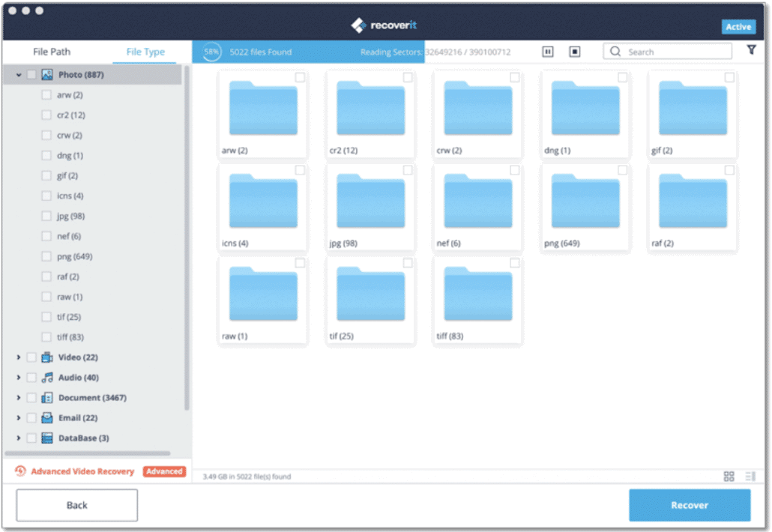Collapse the Photo (887) tree

coord(18,75)
